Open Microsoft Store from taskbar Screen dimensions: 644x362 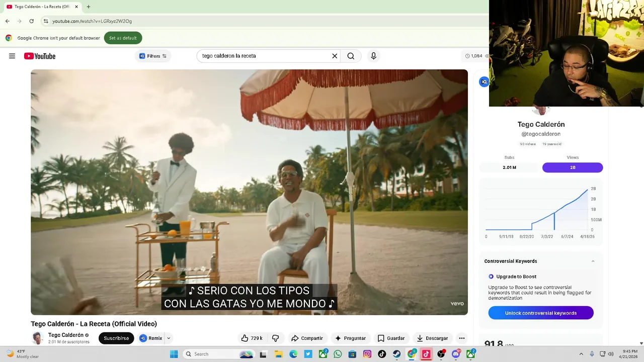point(353,354)
